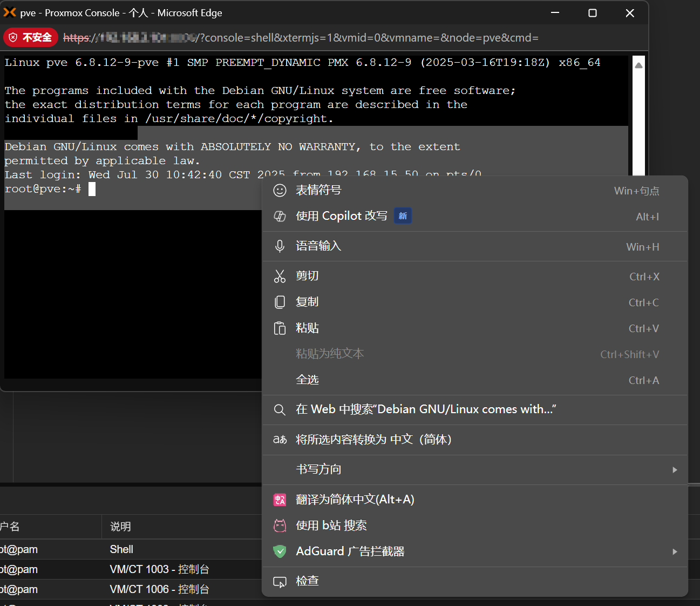This screenshot has width=700, height=606.
Task: Click the 不安全 security badge
Action: (30, 37)
